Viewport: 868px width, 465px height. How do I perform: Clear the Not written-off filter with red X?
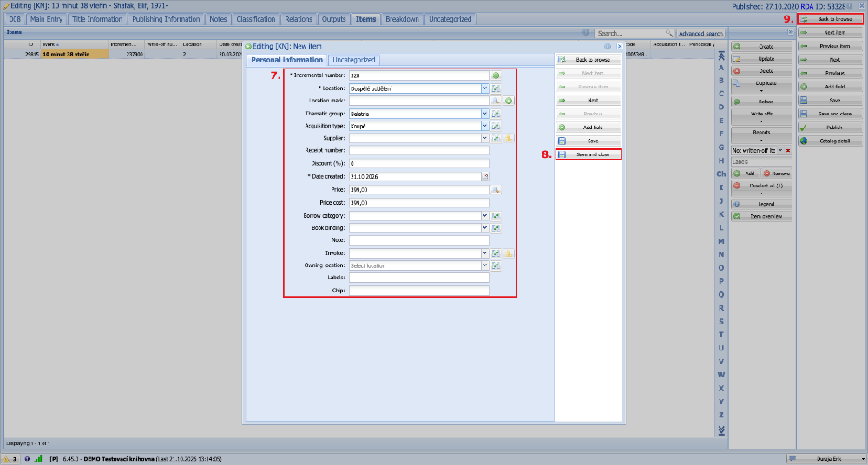click(788, 151)
